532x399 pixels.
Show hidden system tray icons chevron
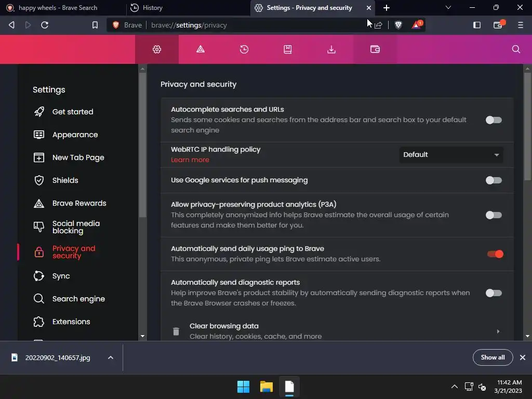[454, 387]
